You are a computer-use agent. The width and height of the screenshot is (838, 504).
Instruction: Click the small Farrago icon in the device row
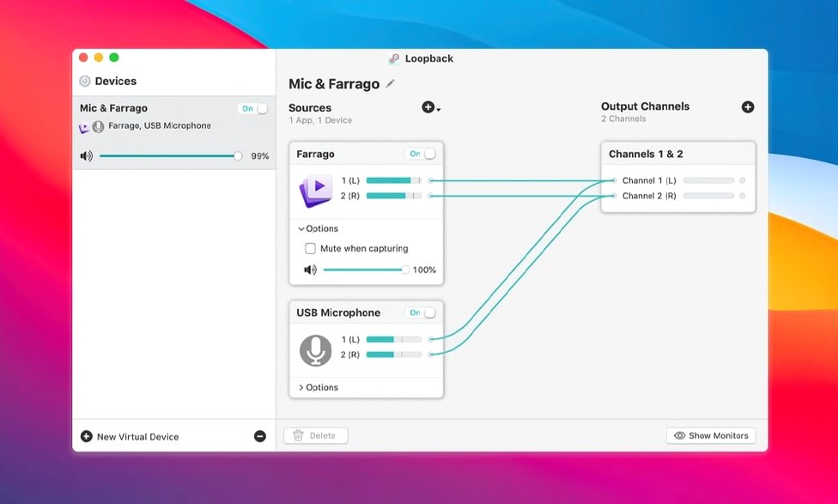[84, 127]
